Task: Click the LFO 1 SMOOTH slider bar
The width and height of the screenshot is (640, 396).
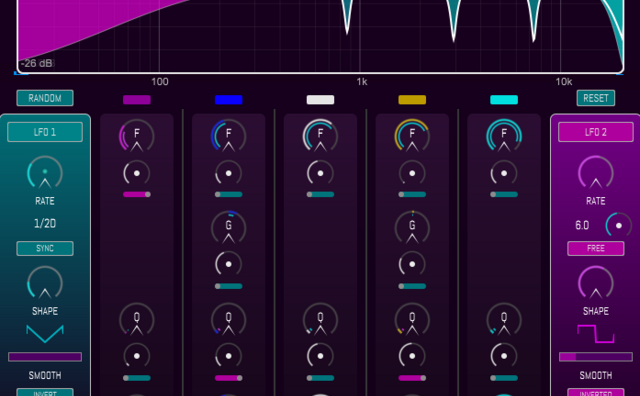Action: click(x=45, y=357)
